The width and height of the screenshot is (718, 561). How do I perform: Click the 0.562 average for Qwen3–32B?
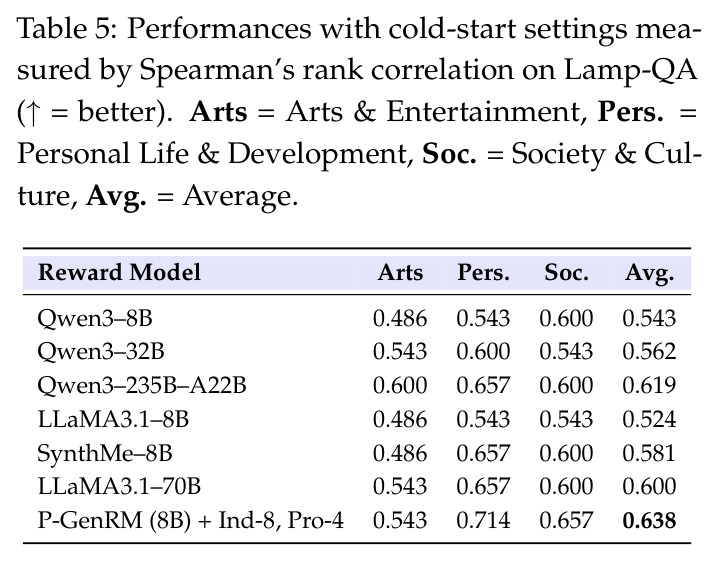649,352
